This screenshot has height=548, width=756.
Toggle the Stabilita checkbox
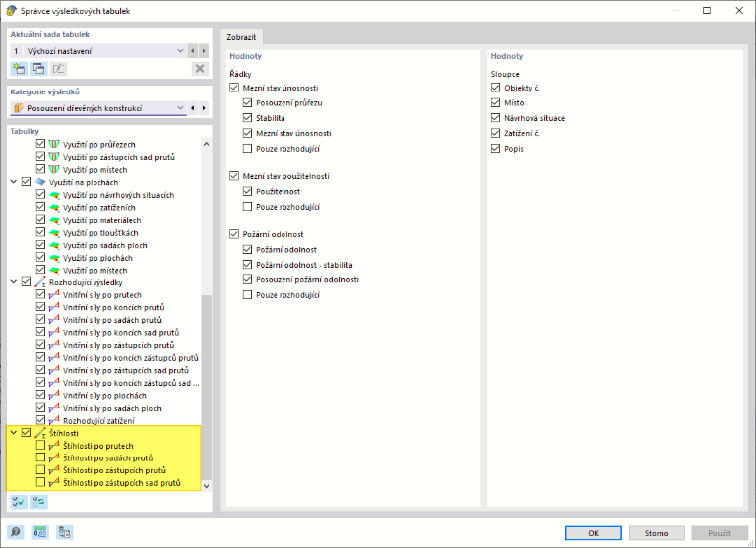pos(248,118)
